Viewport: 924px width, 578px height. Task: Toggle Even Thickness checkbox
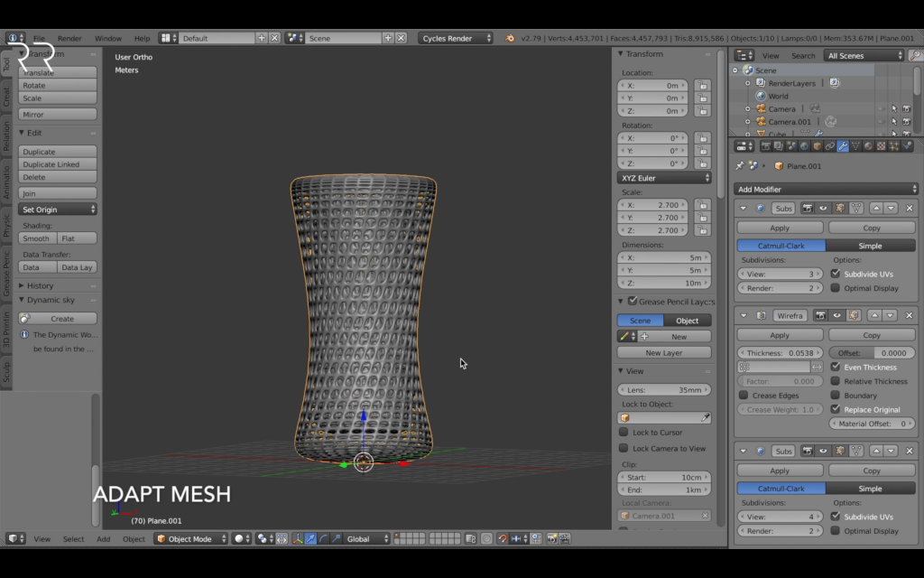835,367
